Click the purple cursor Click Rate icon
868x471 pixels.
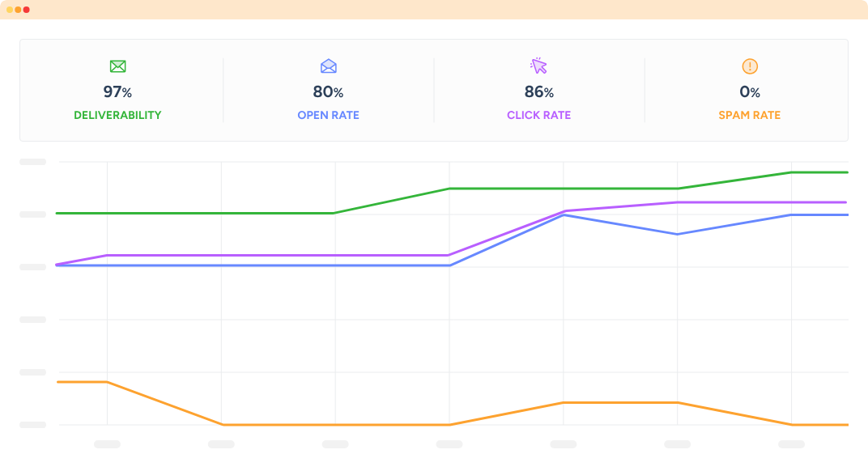(538, 66)
